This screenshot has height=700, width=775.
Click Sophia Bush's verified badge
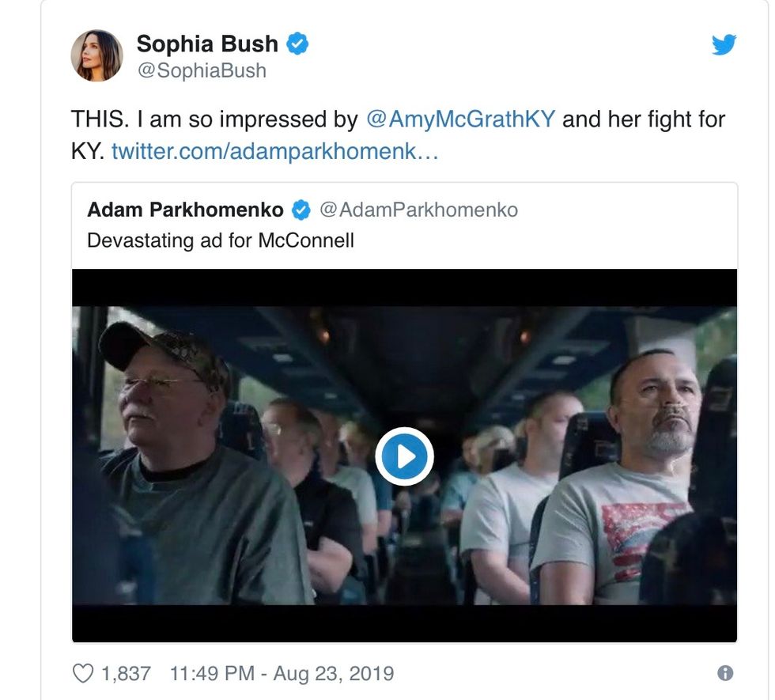(x=297, y=45)
